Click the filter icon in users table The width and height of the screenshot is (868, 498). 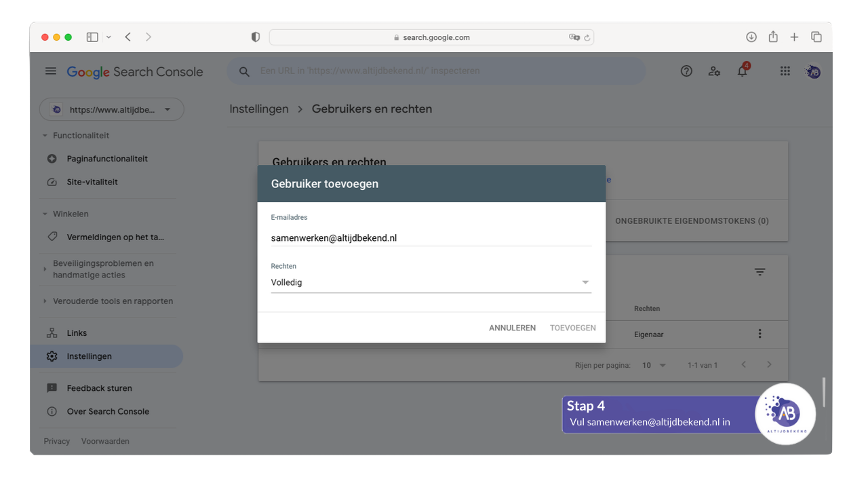click(760, 272)
